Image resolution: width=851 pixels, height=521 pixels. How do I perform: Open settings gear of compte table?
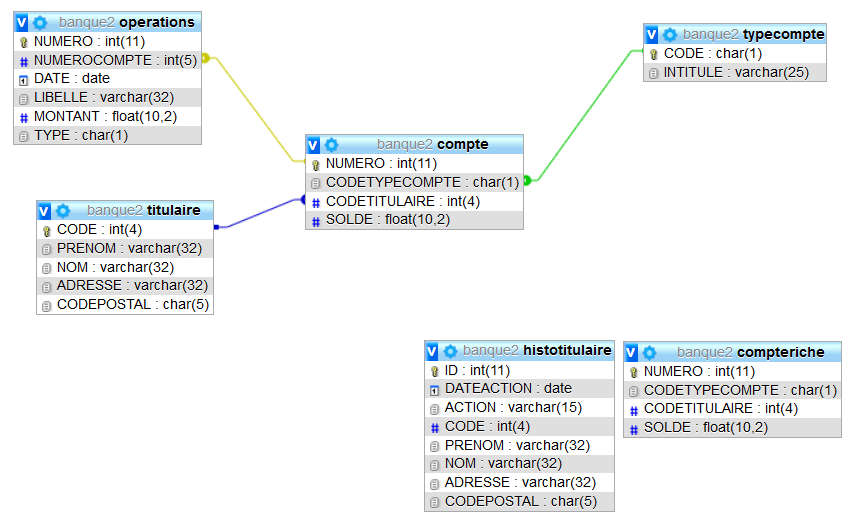pyautogui.click(x=332, y=144)
